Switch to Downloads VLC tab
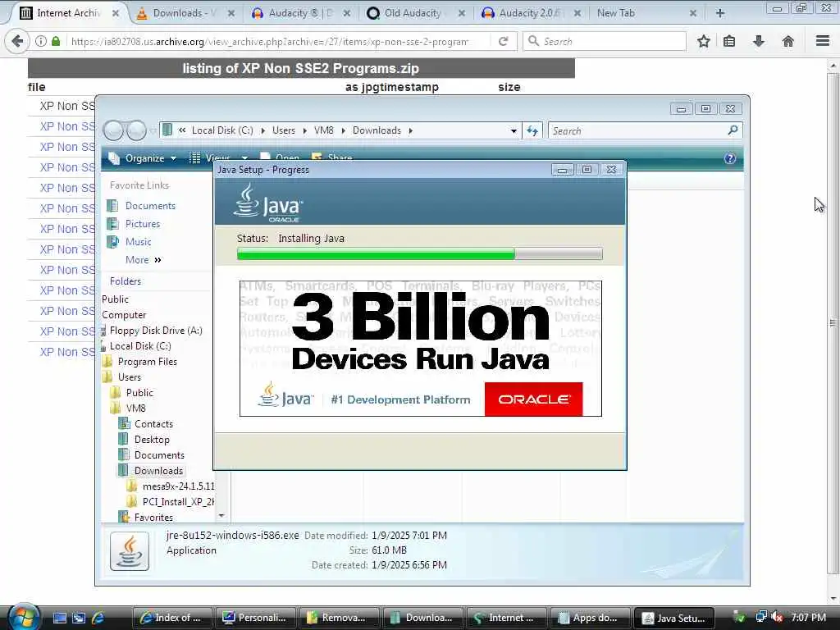The image size is (840, 630). click(x=185, y=13)
